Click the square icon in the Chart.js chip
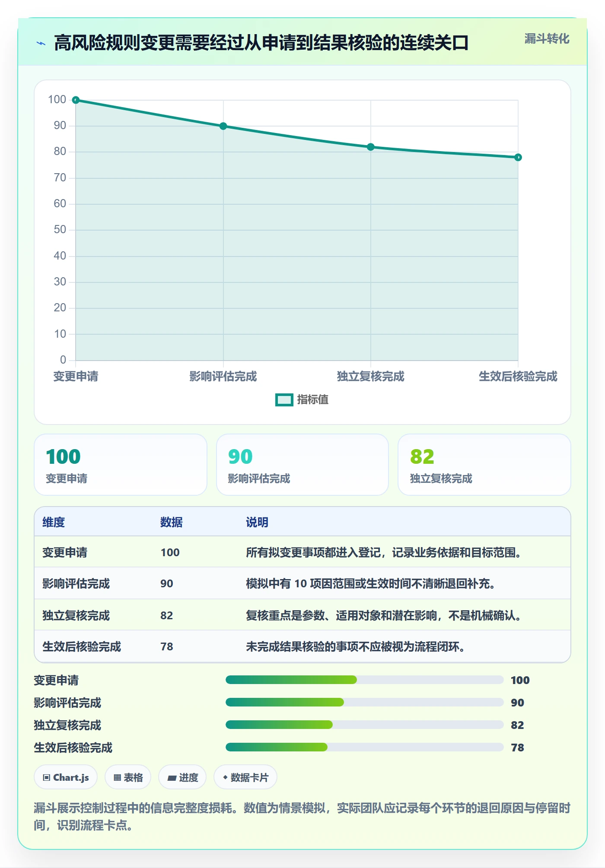This screenshot has width=605, height=868. coord(47,778)
